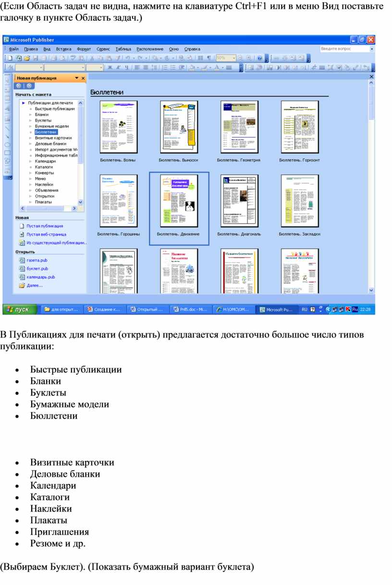Click the font color A icon
392x585 pixels.
[x=217, y=68]
